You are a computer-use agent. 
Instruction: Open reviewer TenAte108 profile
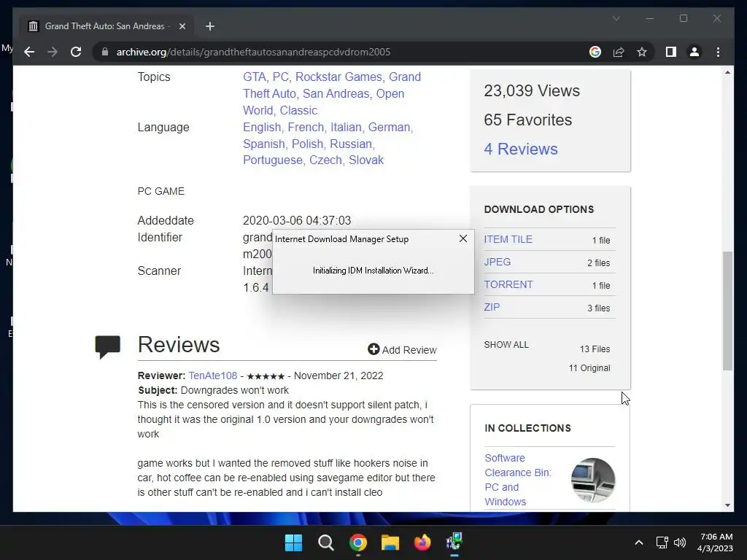[212, 376]
